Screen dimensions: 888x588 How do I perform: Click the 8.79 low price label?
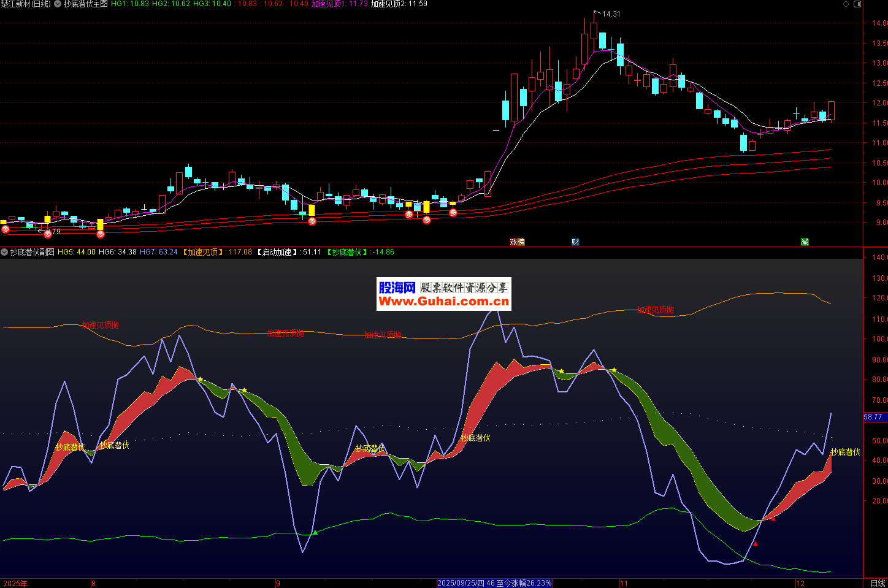click(x=53, y=232)
